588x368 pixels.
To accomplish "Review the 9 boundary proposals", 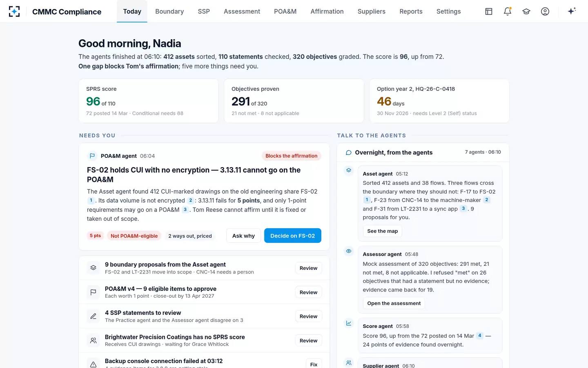I will (308, 268).
